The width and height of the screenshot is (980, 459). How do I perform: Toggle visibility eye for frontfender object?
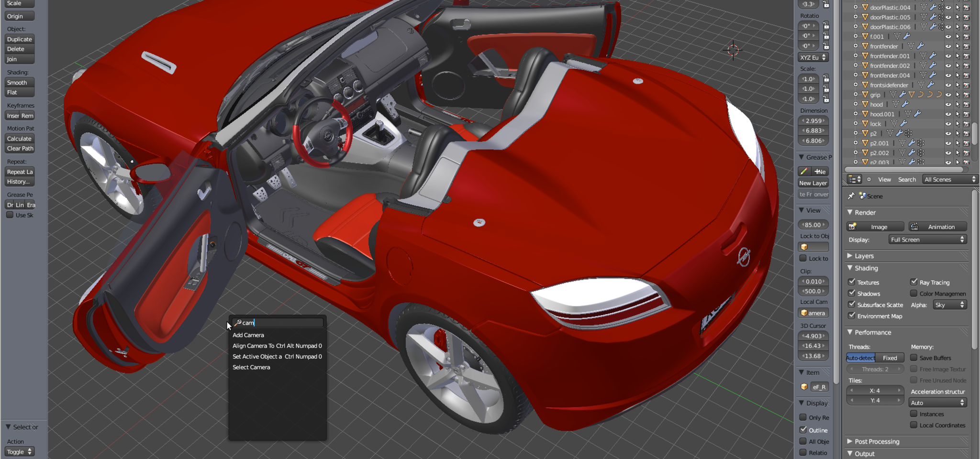pos(948,46)
